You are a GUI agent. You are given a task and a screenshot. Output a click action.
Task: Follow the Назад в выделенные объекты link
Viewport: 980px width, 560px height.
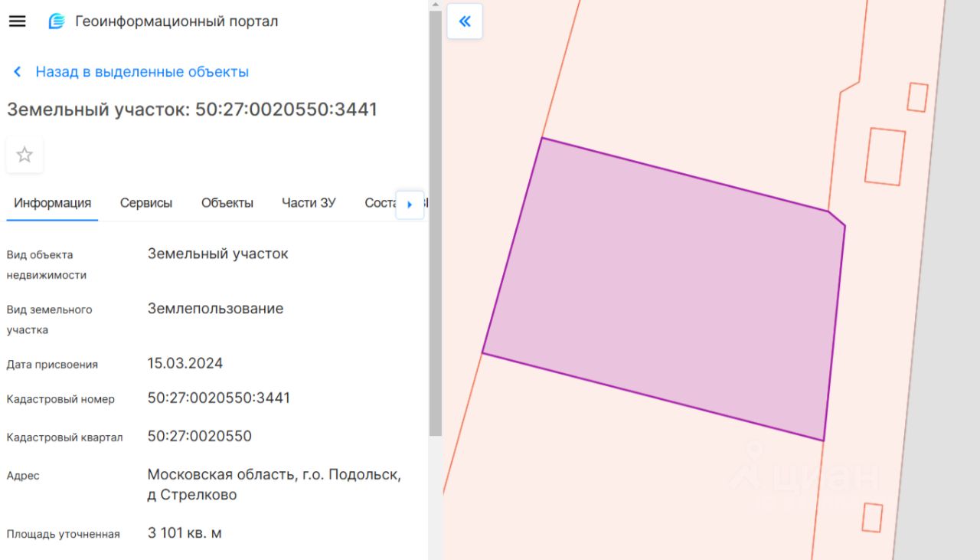(142, 72)
